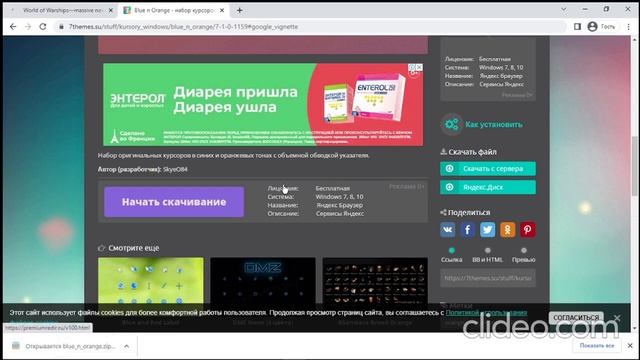The width and height of the screenshot is (640, 360).
Task: Share on Twitter
Action: [488, 230]
